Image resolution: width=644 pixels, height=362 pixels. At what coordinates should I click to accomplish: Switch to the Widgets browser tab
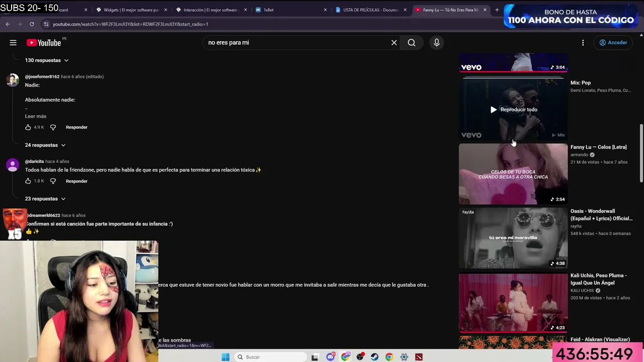[x=130, y=10]
